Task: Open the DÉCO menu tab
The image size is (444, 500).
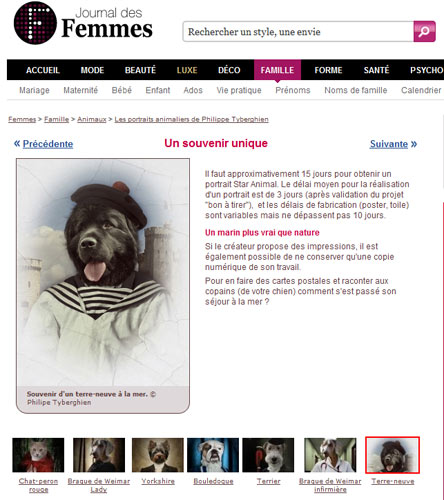Action: pyautogui.click(x=229, y=70)
